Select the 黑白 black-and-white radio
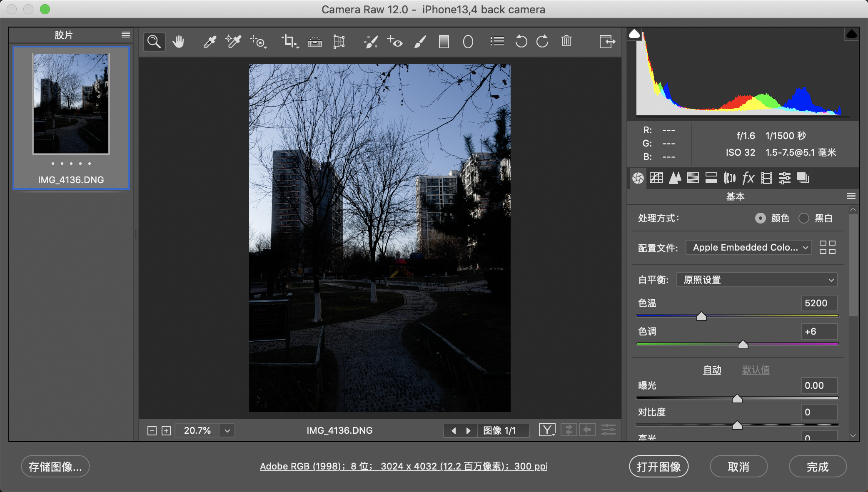868x492 pixels. pyautogui.click(x=804, y=218)
